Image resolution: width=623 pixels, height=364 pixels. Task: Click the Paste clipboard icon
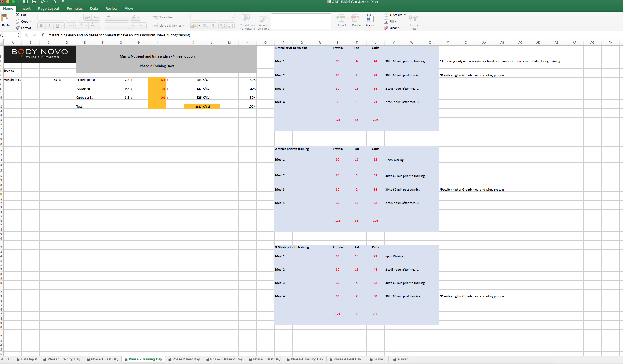[x=4, y=18]
